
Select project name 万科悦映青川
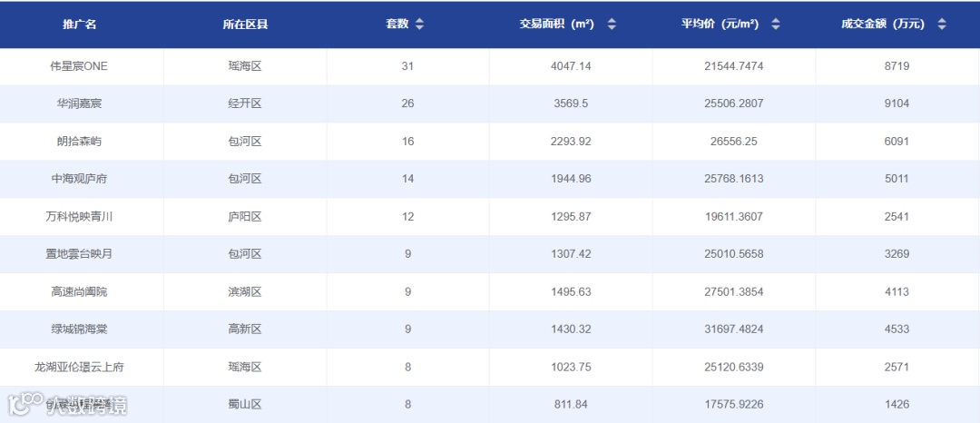coord(79,217)
